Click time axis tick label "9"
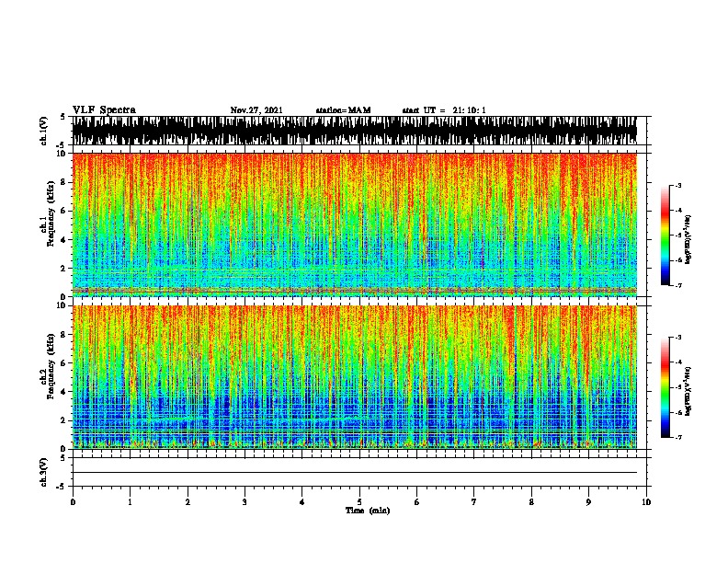 (x=588, y=502)
